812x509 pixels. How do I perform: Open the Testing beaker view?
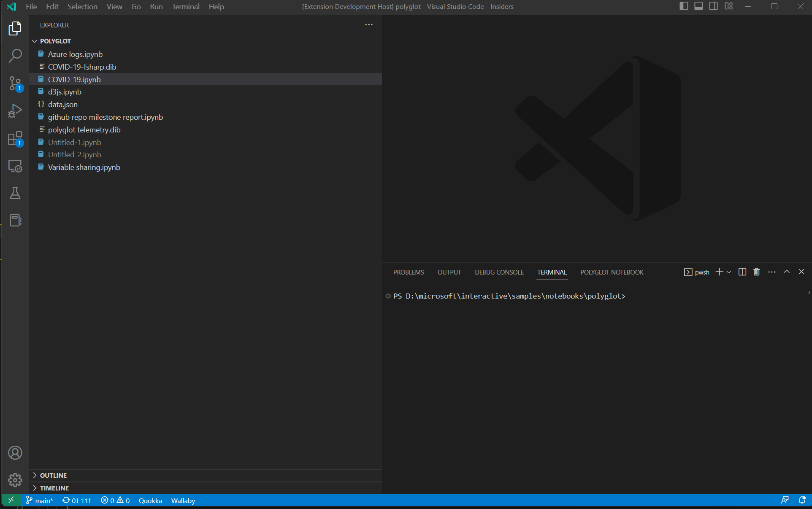[x=15, y=194]
